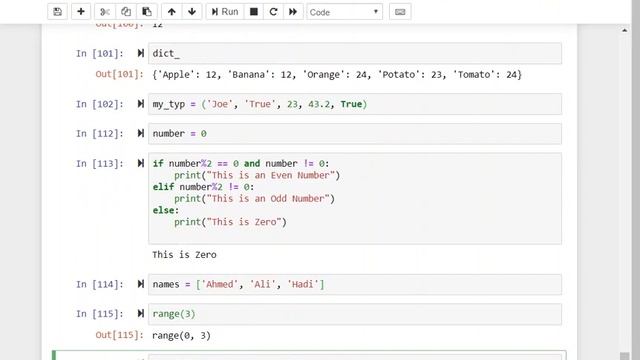
Task: Restart kernel and run all cells icon
Action: (293, 12)
